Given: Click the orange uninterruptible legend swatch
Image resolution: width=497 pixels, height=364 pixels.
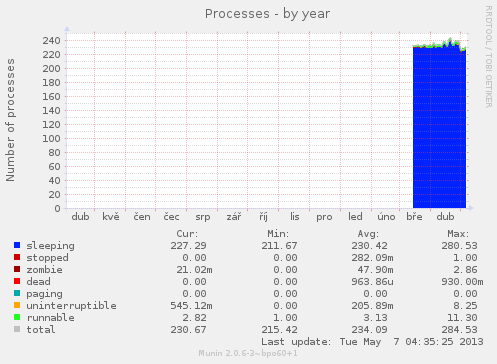Looking at the screenshot, I should pos(17,305).
